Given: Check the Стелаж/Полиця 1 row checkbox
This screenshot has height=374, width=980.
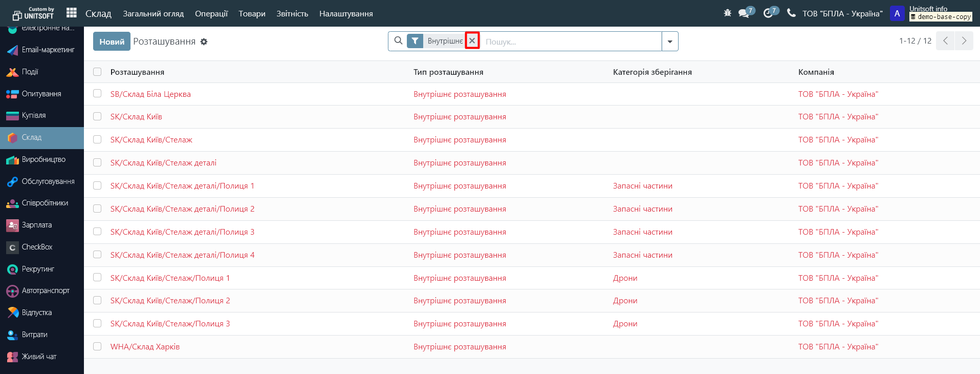Looking at the screenshot, I should pyautogui.click(x=97, y=277).
